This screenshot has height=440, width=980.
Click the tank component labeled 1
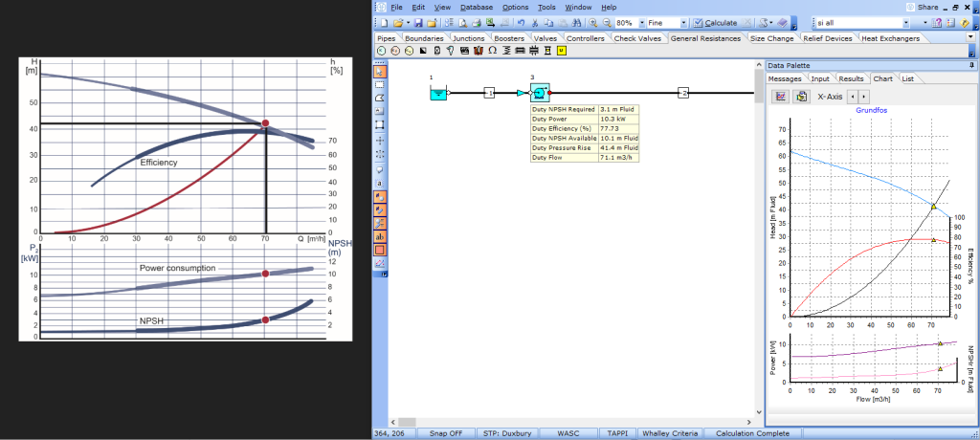pyautogui.click(x=438, y=93)
